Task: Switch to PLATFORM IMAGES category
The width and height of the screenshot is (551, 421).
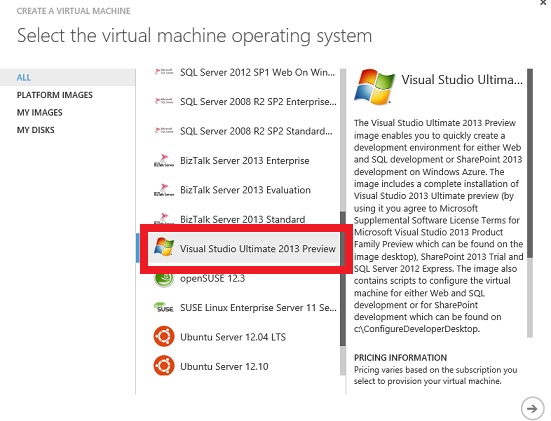Action: (x=55, y=95)
